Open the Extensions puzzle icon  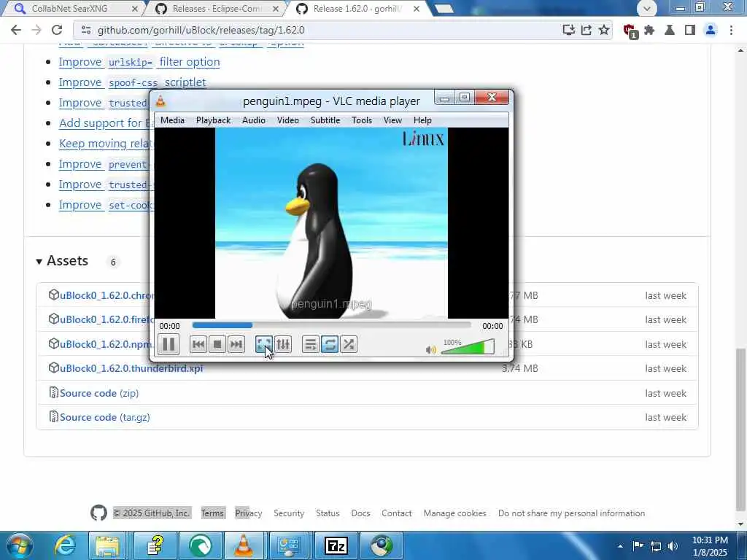(649, 30)
